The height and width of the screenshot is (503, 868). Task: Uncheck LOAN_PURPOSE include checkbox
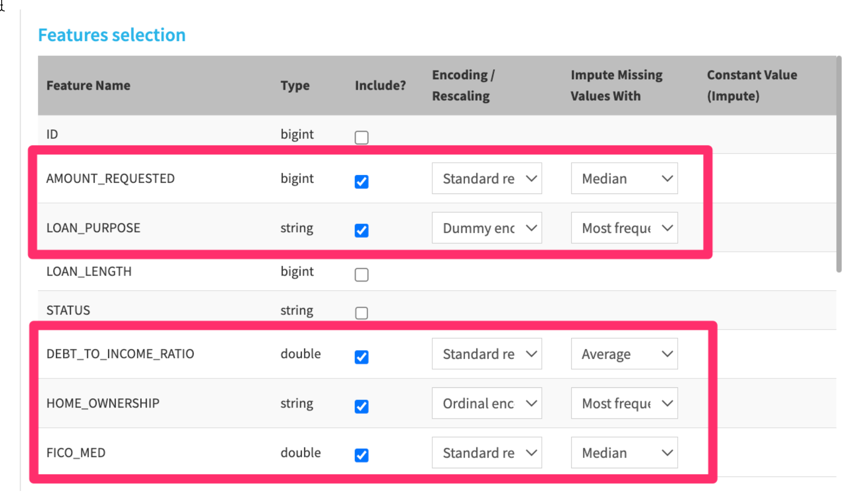(361, 230)
